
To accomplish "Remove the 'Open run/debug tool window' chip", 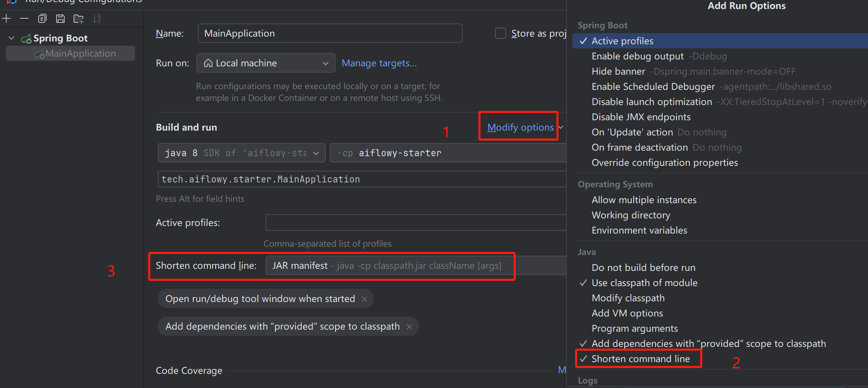I will tap(364, 299).
